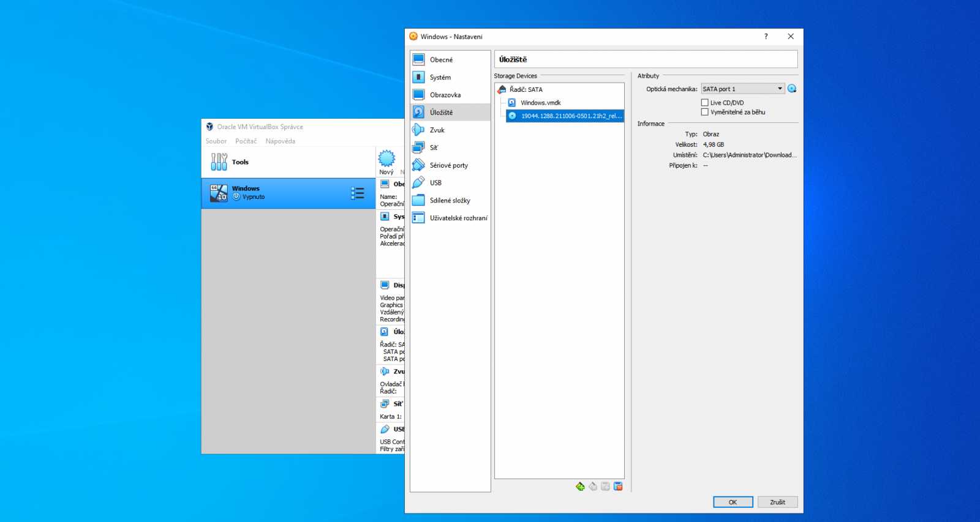
Task: Open the Zvuk settings category
Action: [450, 130]
